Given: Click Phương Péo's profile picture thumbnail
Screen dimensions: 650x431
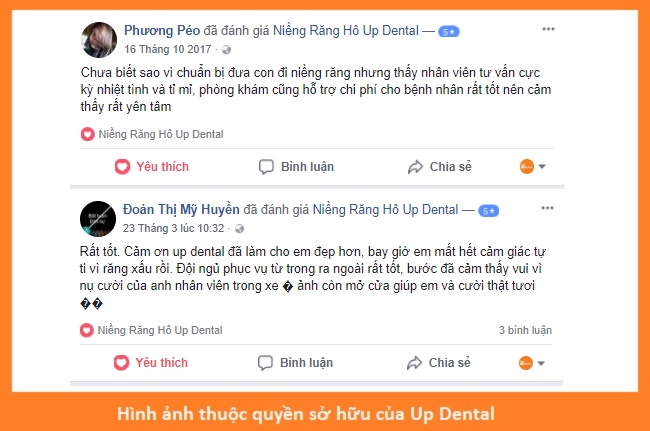Looking at the screenshot, I should pyautogui.click(x=99, y=40).
